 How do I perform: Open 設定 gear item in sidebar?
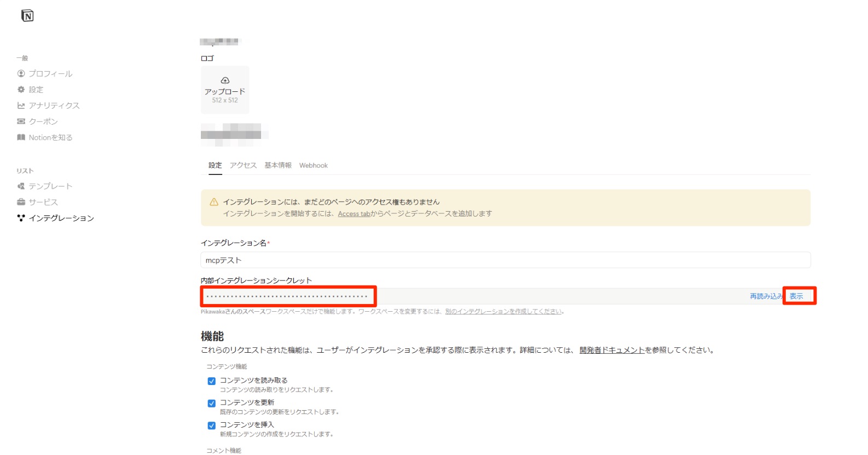(36, 90)
